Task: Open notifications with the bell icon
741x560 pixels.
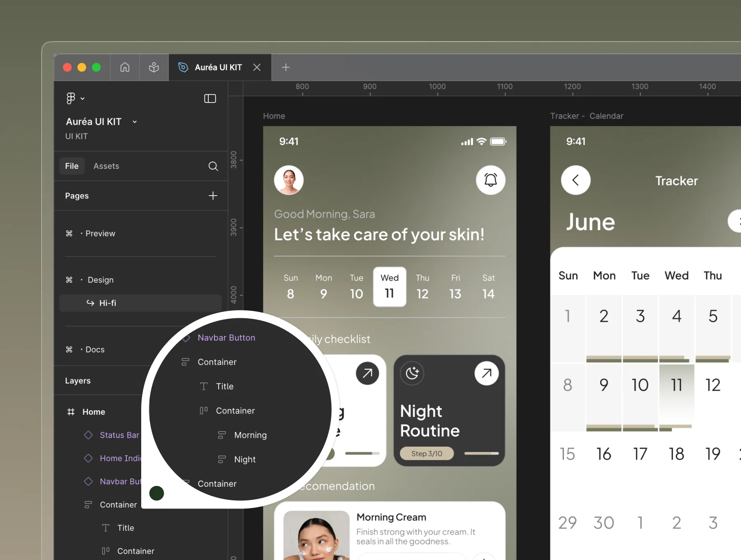Action: pyautogui.click(x=491, y=180)
